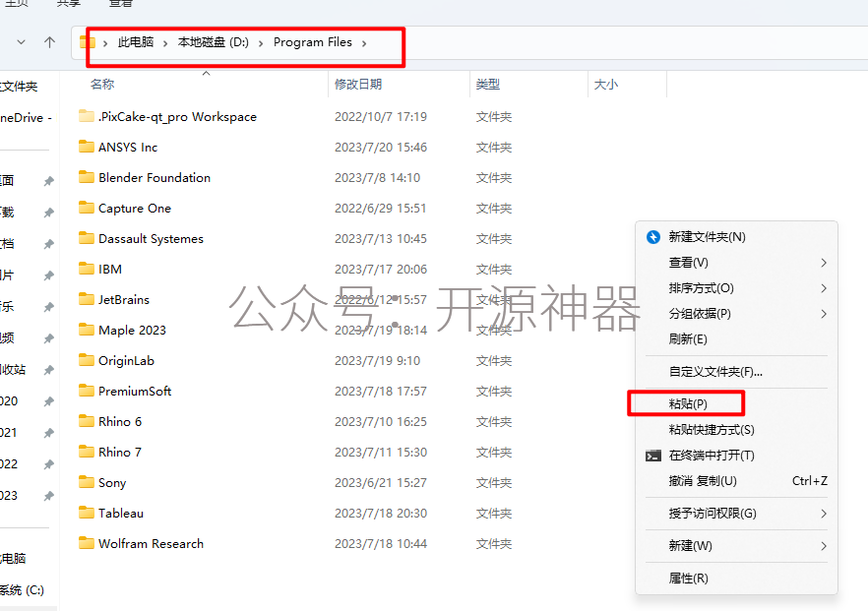
Task: Click the terminal icon in context menu
Action: point(653,456)
